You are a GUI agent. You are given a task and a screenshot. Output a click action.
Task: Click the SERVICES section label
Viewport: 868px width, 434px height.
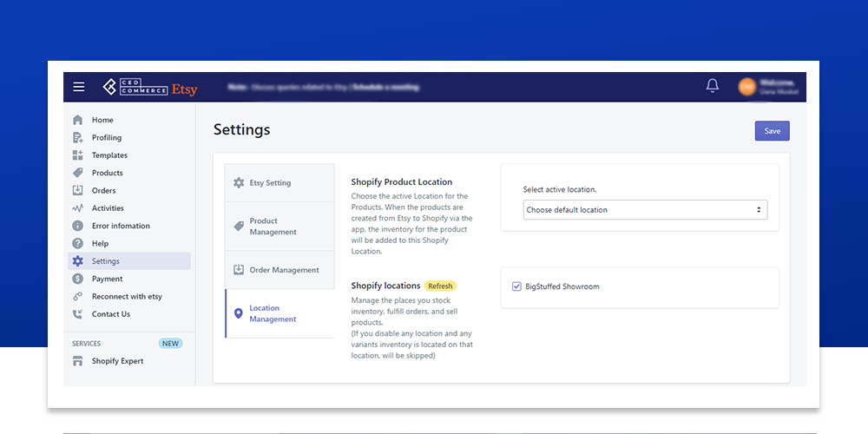tap(86, 343)
